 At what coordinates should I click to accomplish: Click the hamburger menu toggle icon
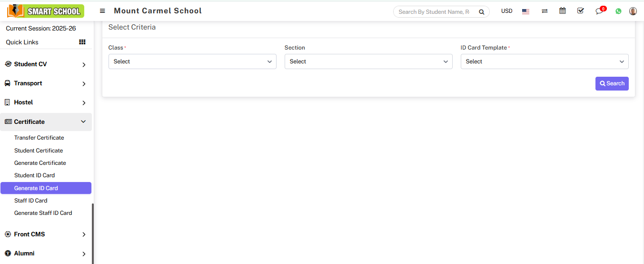(102, 11)
